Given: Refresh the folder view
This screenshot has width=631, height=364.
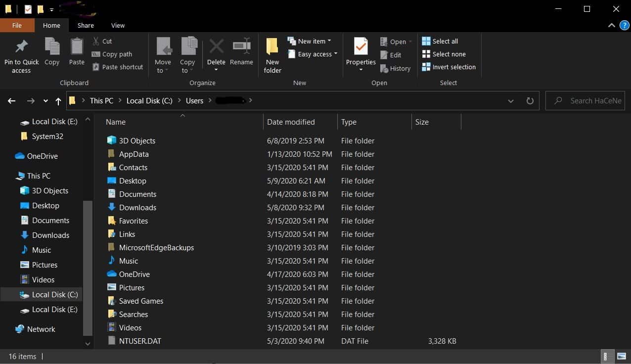Looking at the screenshot, I should (x=530, y=100).
